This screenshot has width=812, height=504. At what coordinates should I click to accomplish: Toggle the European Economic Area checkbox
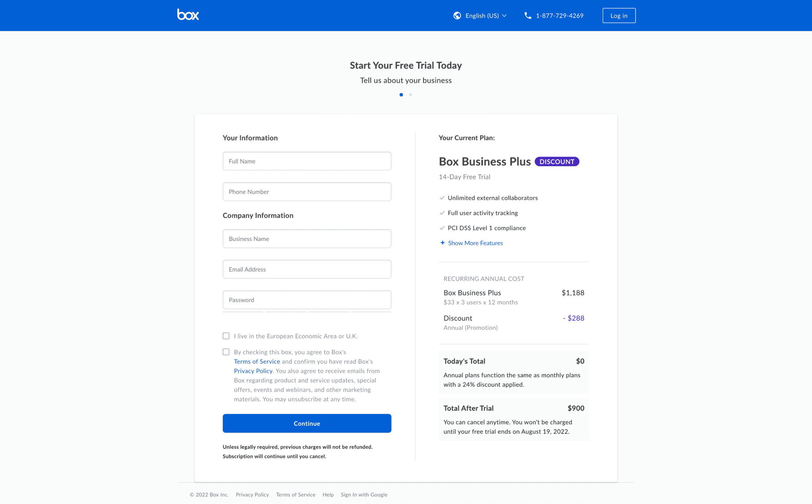pyautogui.click(x=225, y=335)
